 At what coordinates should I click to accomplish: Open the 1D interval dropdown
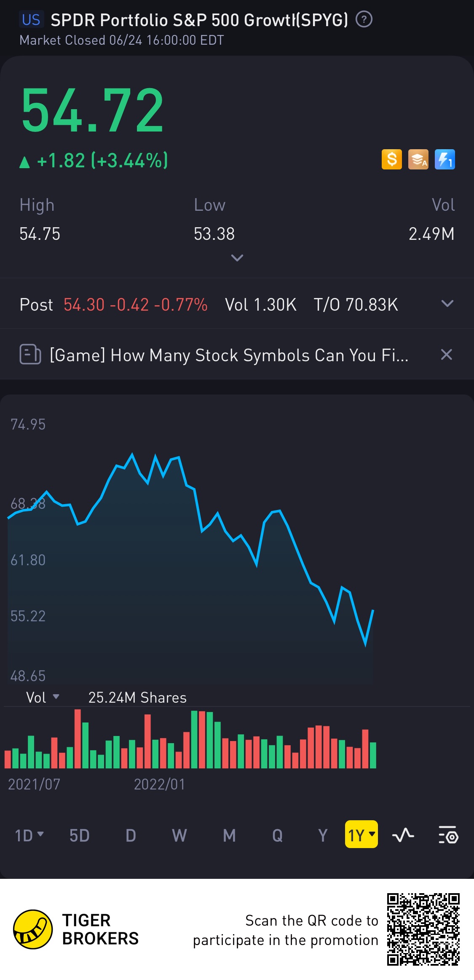[x=29, y=835]
